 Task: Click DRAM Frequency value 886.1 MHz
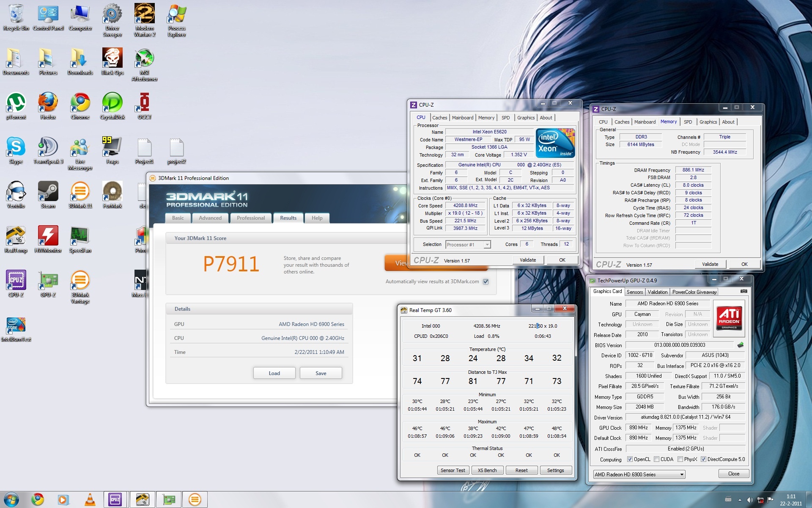pos(693,170)
